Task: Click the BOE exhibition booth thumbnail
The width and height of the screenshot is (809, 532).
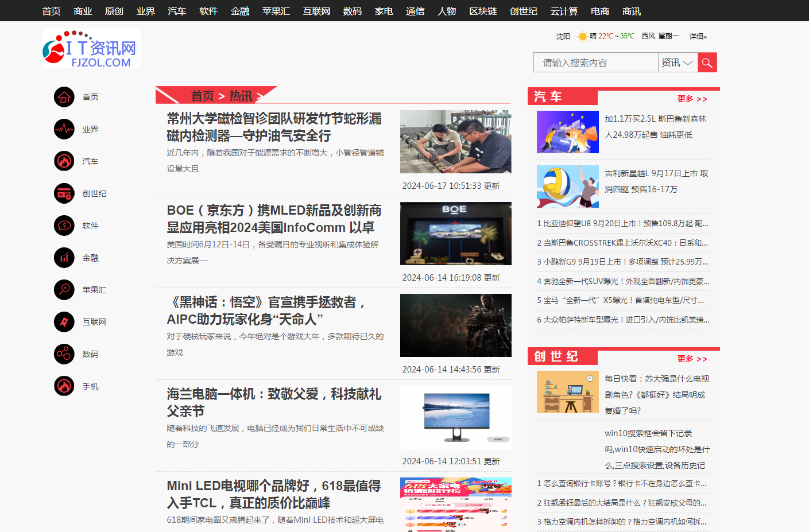Action: (456, 234)
